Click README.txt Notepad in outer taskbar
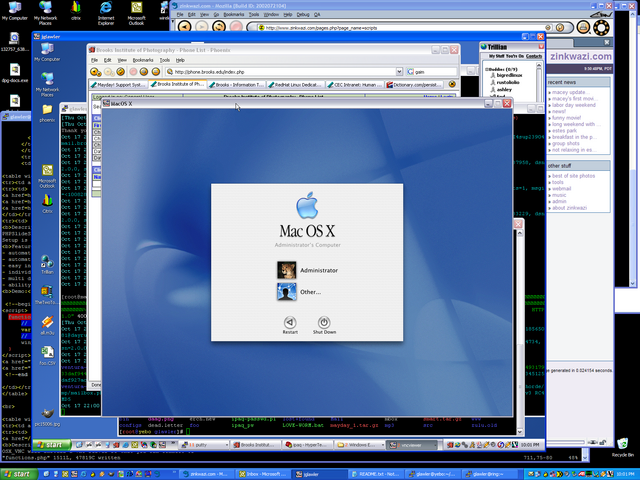640x480 pixels. (x=376, y=474)
